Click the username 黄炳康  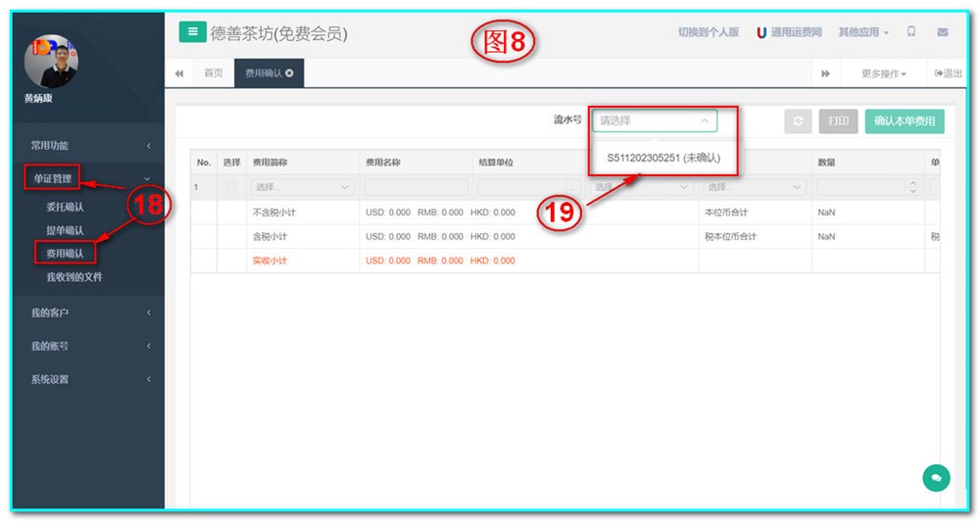coord(39,98)
